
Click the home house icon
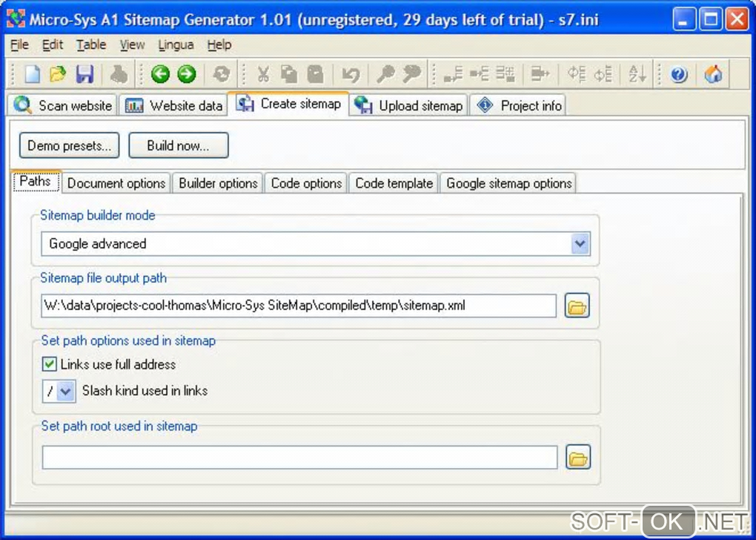[x=714, y=74]
